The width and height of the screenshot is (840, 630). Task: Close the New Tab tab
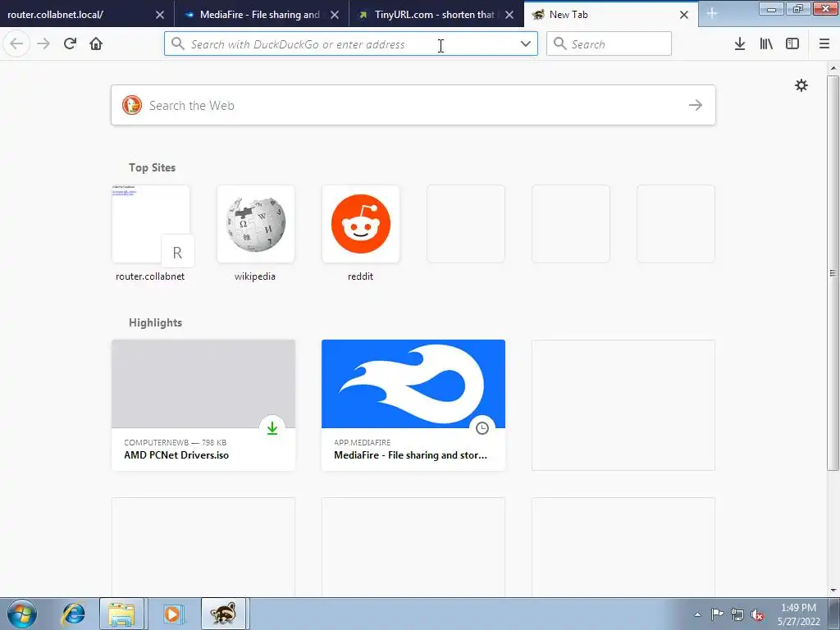pos(684,15)
